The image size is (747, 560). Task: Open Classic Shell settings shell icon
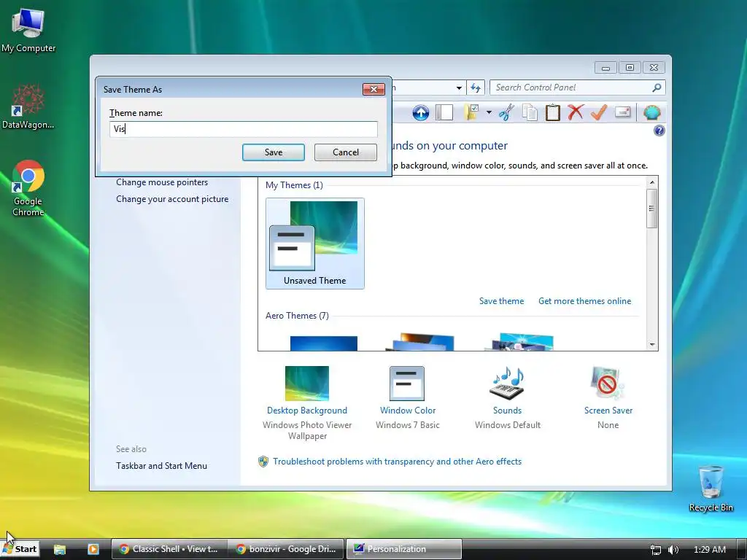click(651, 113)
